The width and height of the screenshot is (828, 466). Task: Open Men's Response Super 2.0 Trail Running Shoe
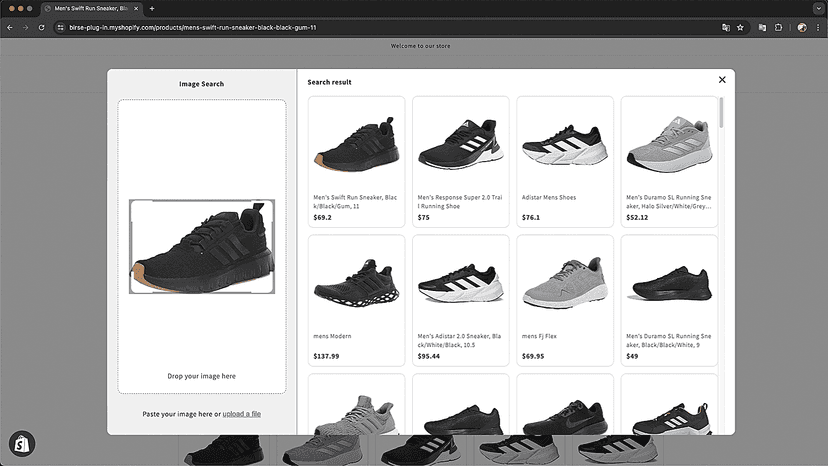click(460, 162)
